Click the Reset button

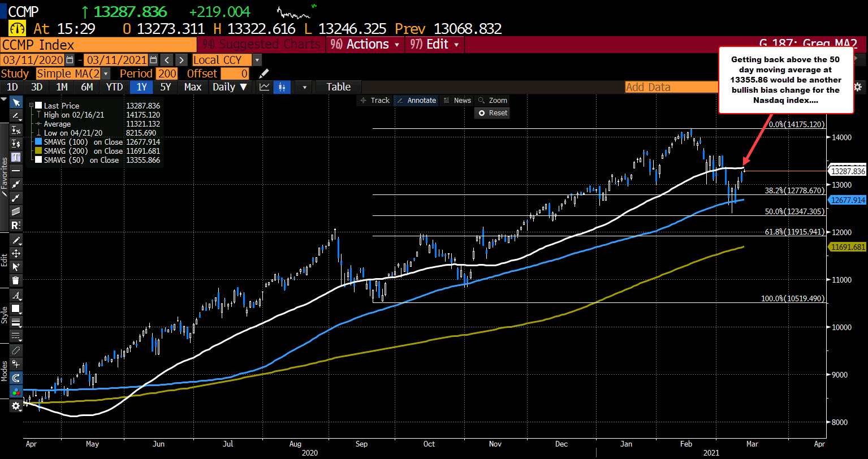pyautogui.click(x=493, y=112)
